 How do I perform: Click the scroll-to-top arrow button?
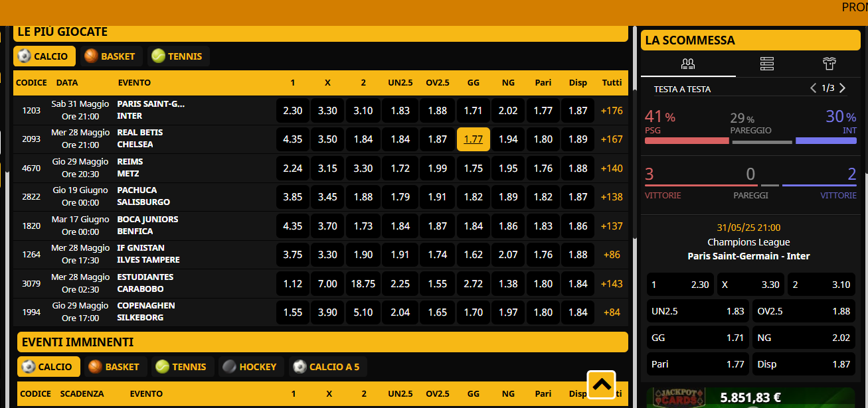601,385
